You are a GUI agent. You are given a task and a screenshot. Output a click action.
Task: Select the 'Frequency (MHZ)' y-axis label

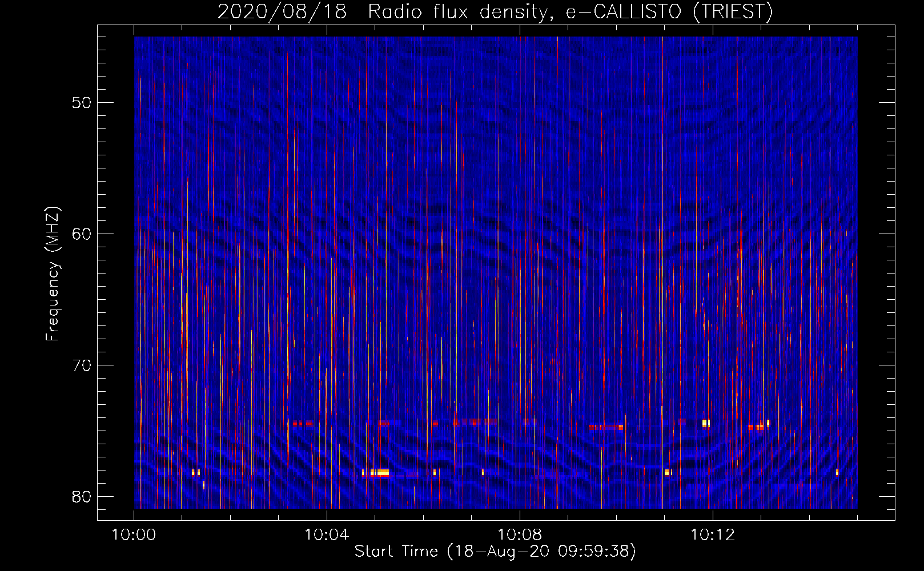[x=52, y=274]
